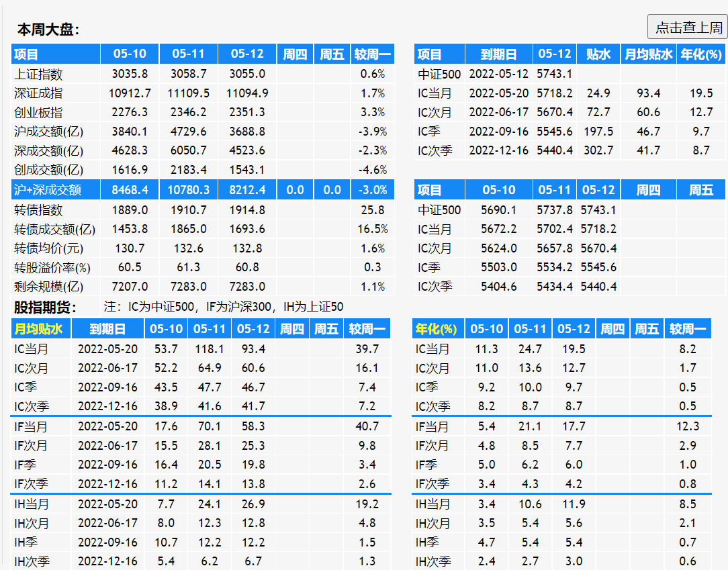Screen dimensions: 728x570
Task: Select the 16.5% change for 转债成交额
Action: 373,230
